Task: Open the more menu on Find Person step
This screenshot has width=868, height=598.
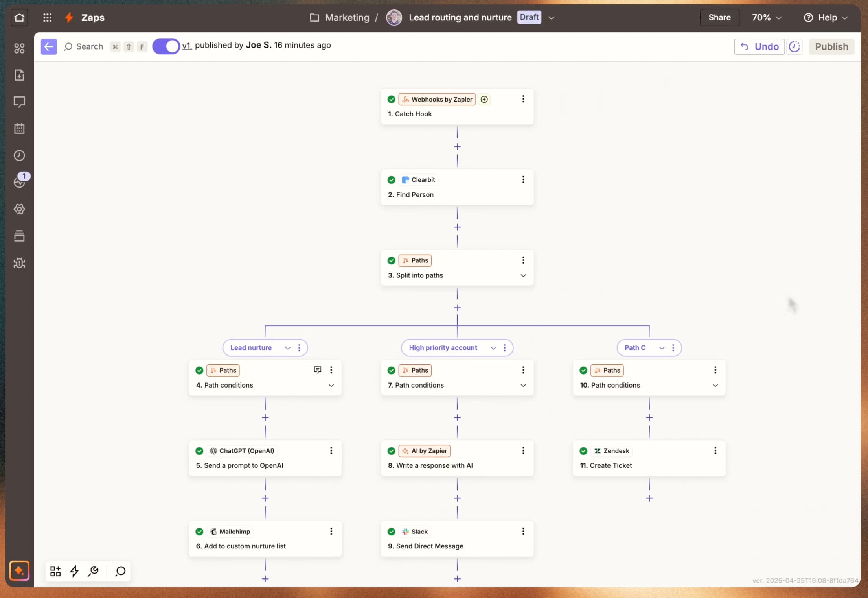Action: click(x=523, y=179)
